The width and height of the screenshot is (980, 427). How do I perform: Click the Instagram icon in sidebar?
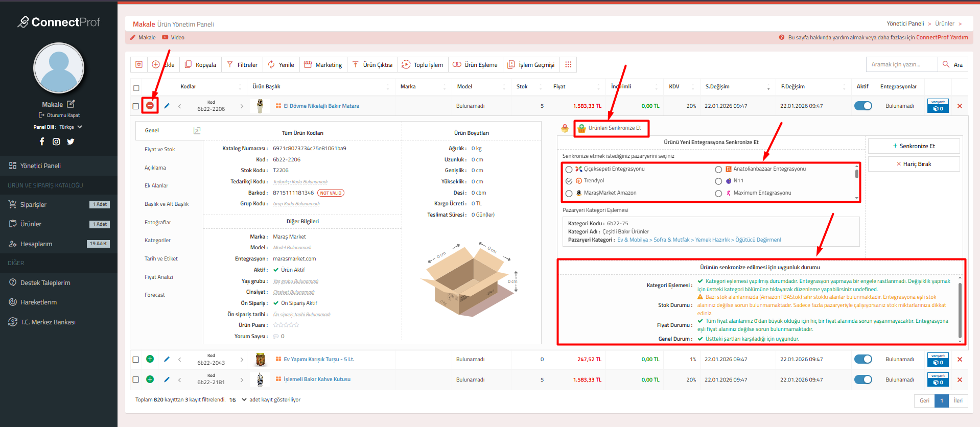pos(56,141)
